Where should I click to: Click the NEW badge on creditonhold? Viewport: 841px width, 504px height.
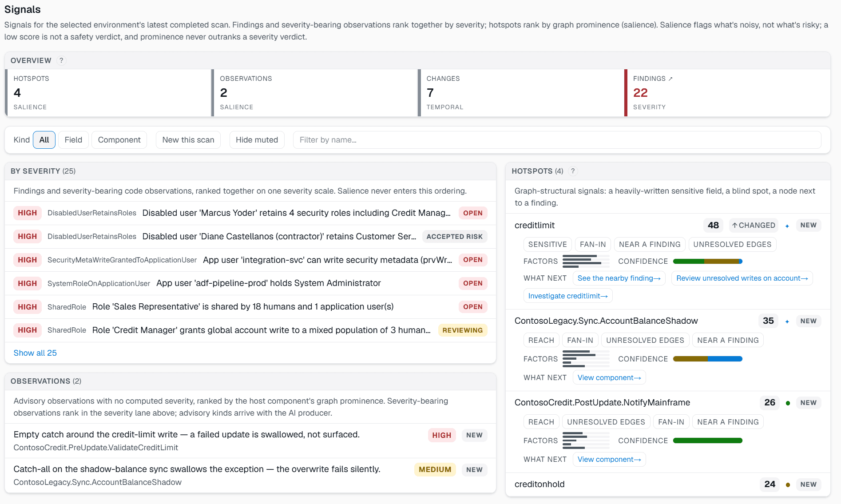[808, 484]
